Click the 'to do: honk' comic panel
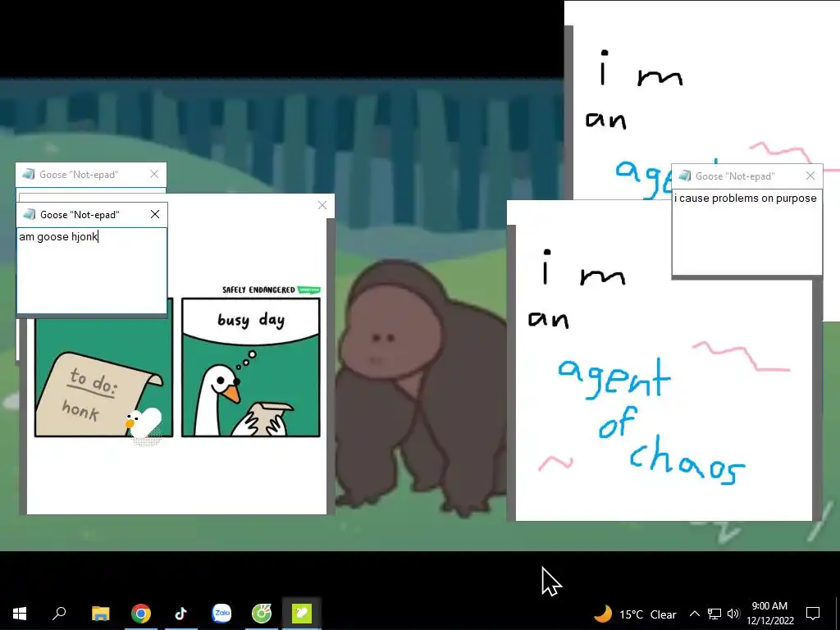Screen dimensions: 840x630 click(103, 377)
